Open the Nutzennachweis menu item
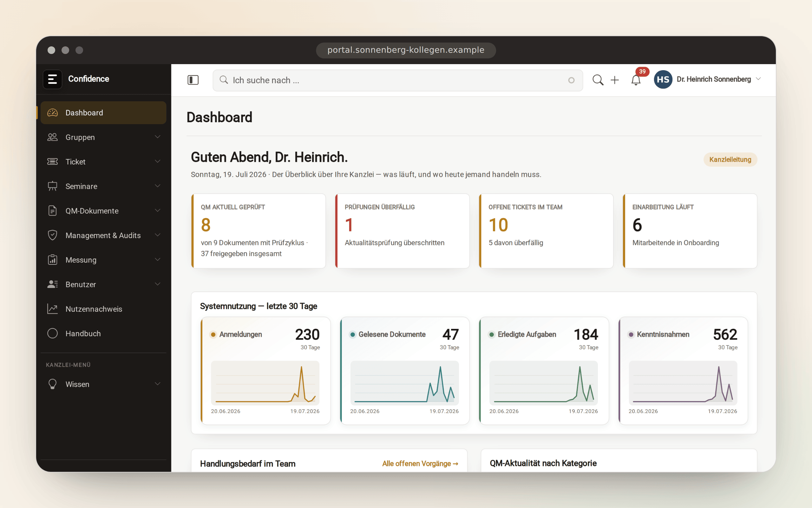The height and width of the screenshot is (508, 812). [x=103, y=309]
